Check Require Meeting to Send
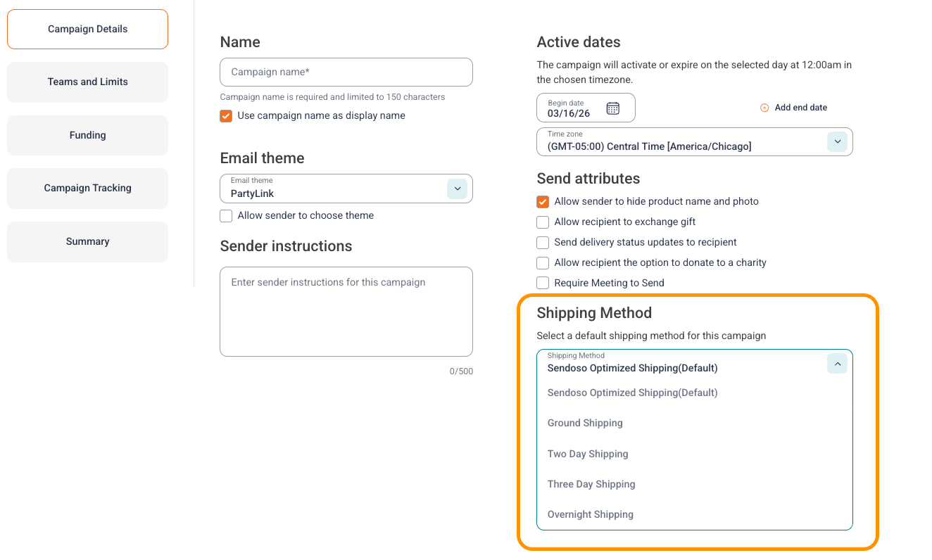The width and height of the screenshot is (932, 560). click(x=543, y=283)
